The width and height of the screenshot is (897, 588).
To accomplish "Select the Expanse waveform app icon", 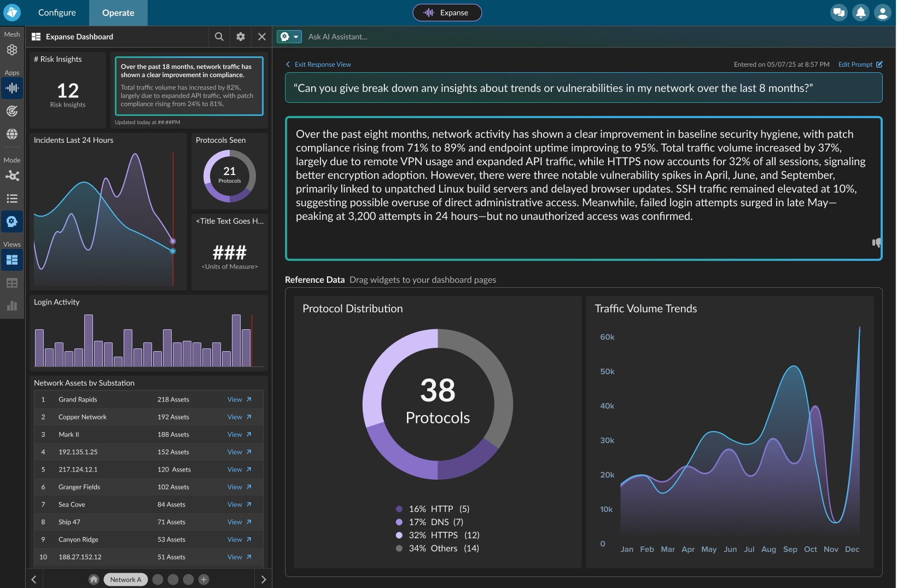I will coord(11,88).
